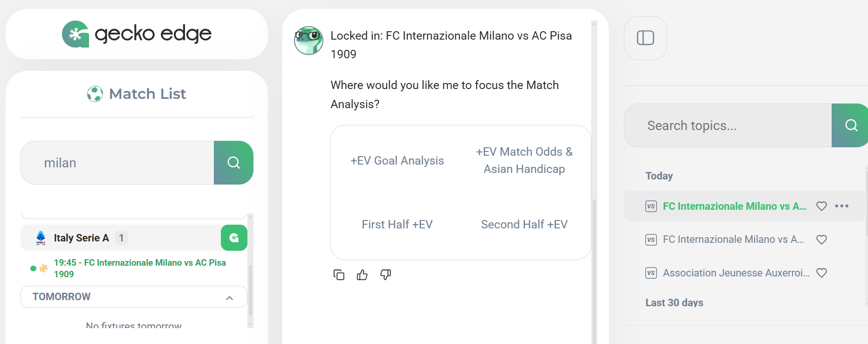868x344 pixels.
Task: Choose +EV Match Odds & Asian Handicap
Action: click(x=524, y=160)
